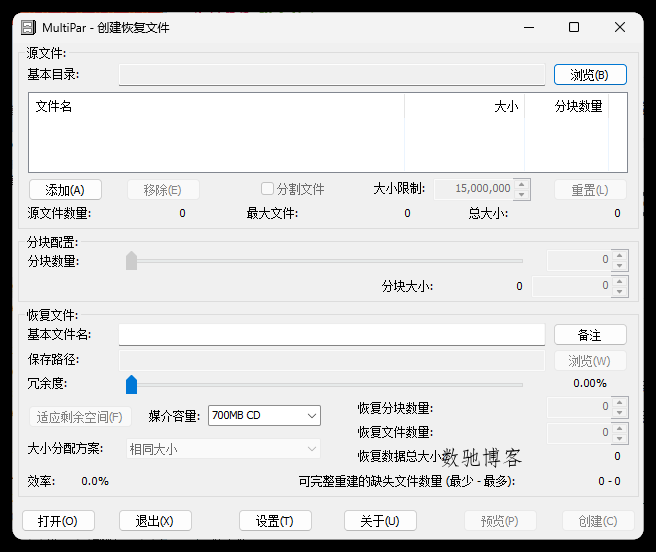Decrease the 恢复文件数量 spinner value
This screenshot has width=656, height=552.
click(620, 438)
